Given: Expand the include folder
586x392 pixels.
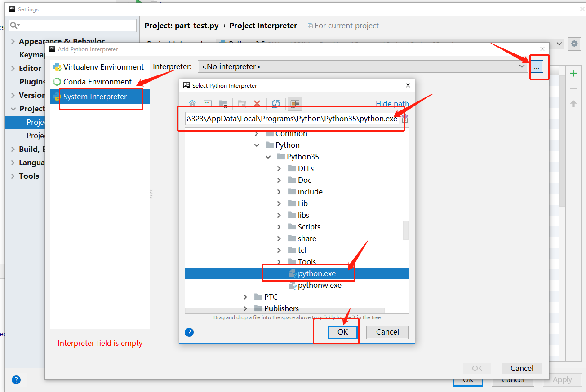Looking at the screenshot, I should click(279, 192).
